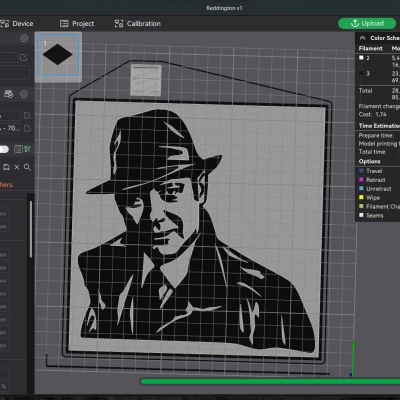Discard preset changes with the X icon
400x400 pixels.
(x=17, y=167)
